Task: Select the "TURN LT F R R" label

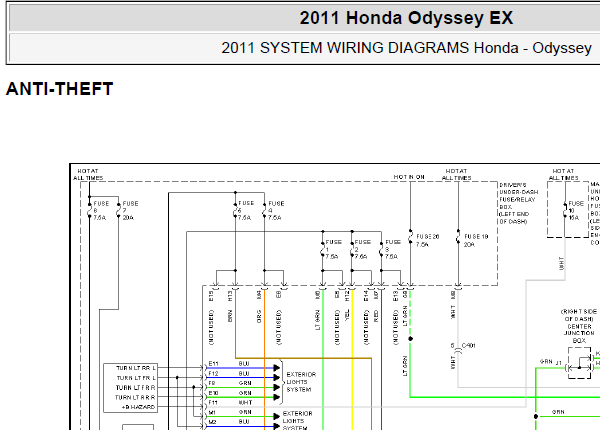Action: tap(135, 388)
